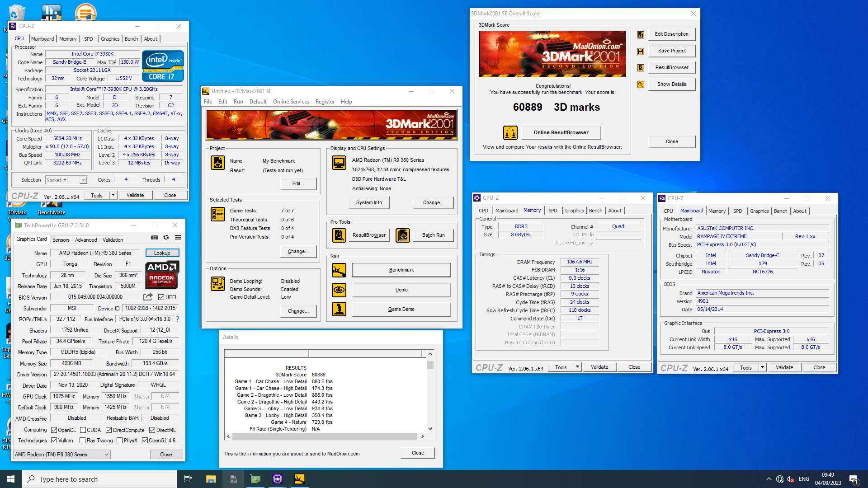Open Windows Start menu
Image resolution: width=868 pixels, height=488 pixels.
tap(11, 479)
